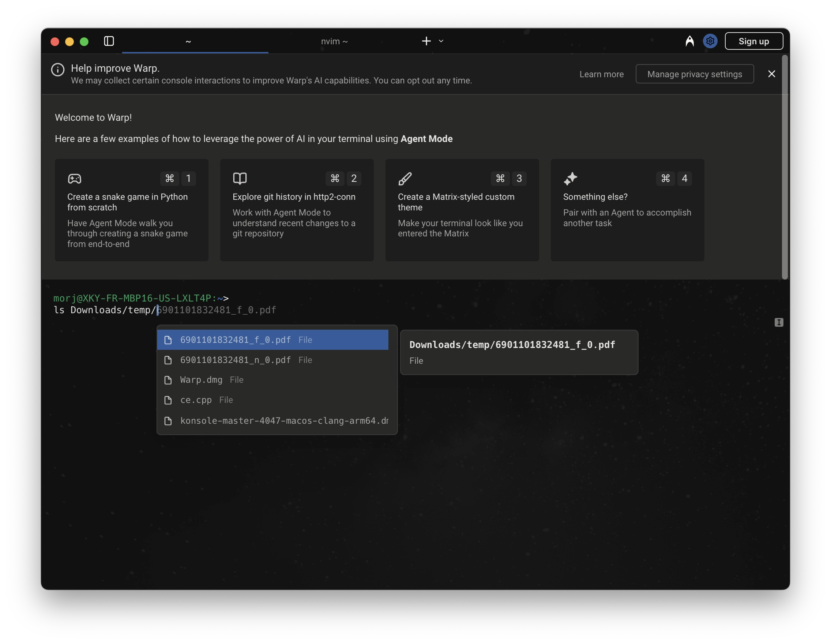Image resolution: width=831 pixels, height=644 pixels.
Task: Toggle the sidebar panel icon
Action: [x=109, y=41]
